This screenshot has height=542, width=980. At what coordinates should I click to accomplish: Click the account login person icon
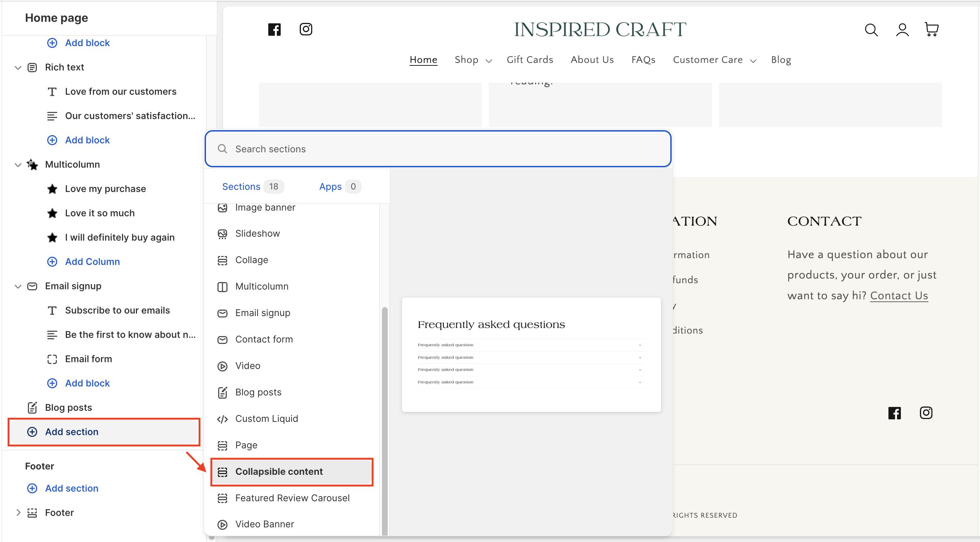pos(902,30)
